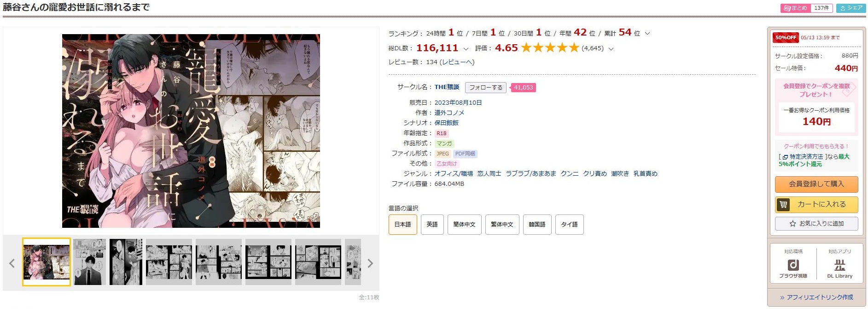The image size is (868, 309).
Task: Select 日本語 language option
Action: click(x=403, y=225)
